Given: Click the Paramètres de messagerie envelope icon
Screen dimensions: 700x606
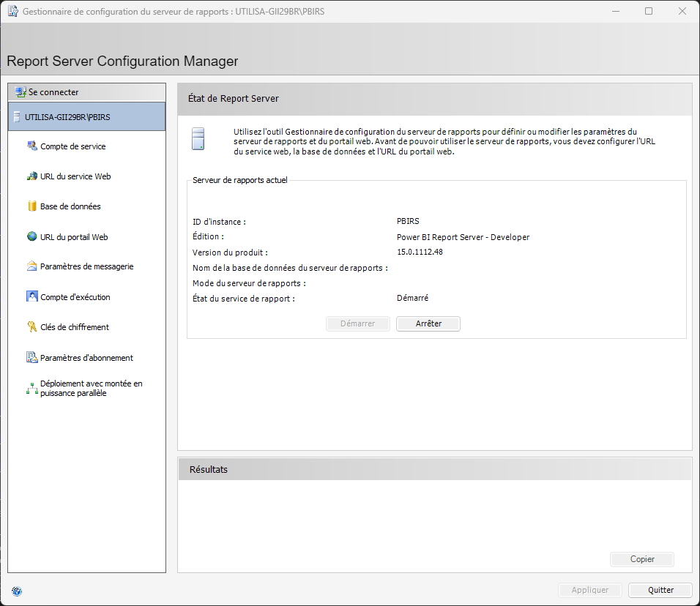Looking at the screenshot, I should click(32, 266).
